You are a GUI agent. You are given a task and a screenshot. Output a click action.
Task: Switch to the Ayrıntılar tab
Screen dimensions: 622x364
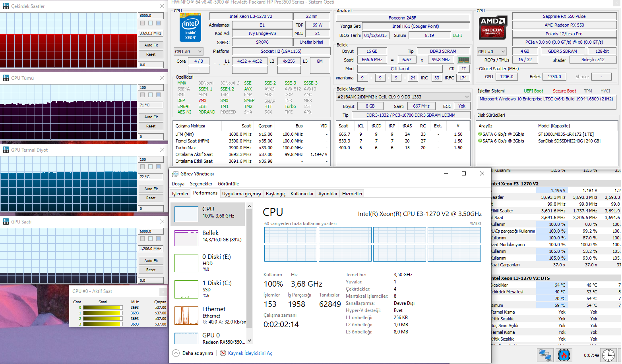coord(328,194)
